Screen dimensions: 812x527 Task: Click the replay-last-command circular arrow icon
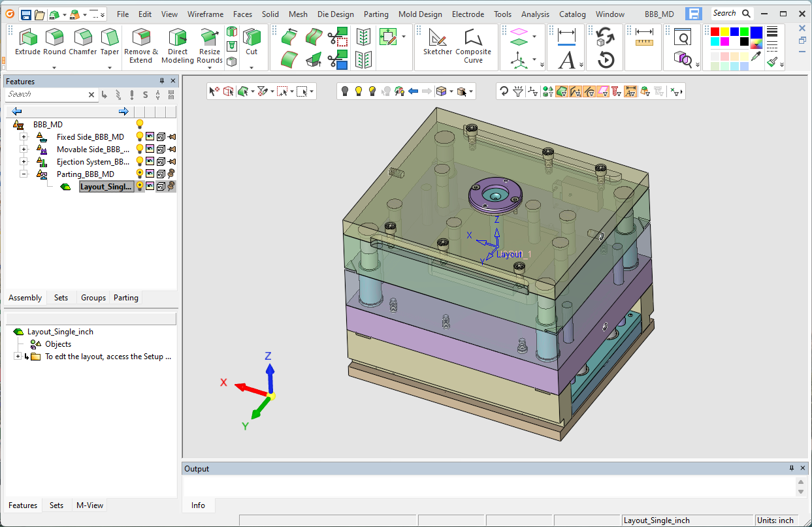click(606, 60)
